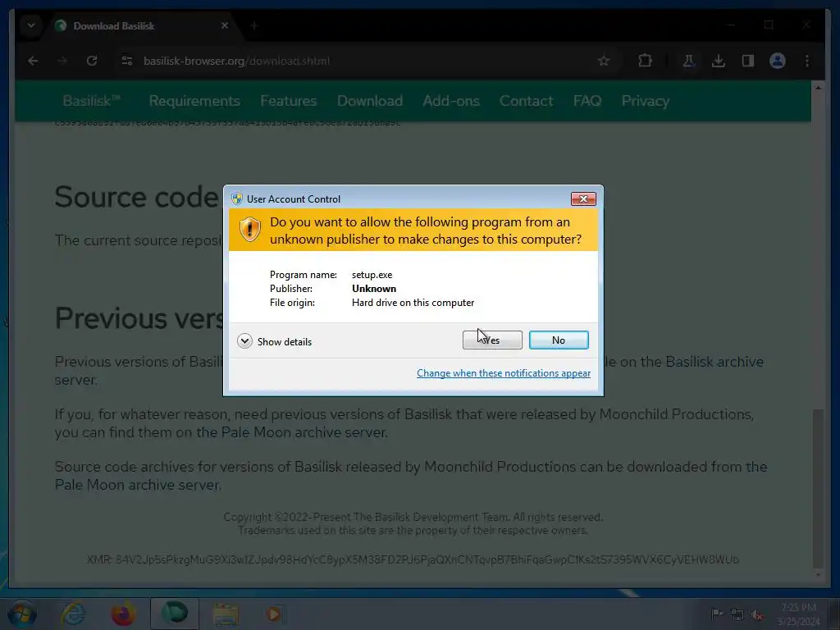The height and width of the screenshot is (630, 840).
Task: Click Yes in the User Account Control dialog
Action: [x=492, y=340]
